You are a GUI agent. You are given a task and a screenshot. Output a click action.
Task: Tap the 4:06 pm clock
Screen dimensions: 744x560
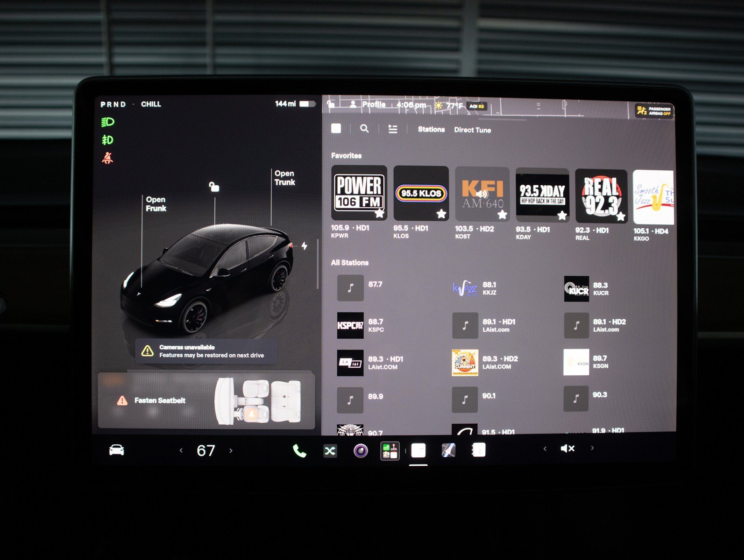[x=411, y=105]
